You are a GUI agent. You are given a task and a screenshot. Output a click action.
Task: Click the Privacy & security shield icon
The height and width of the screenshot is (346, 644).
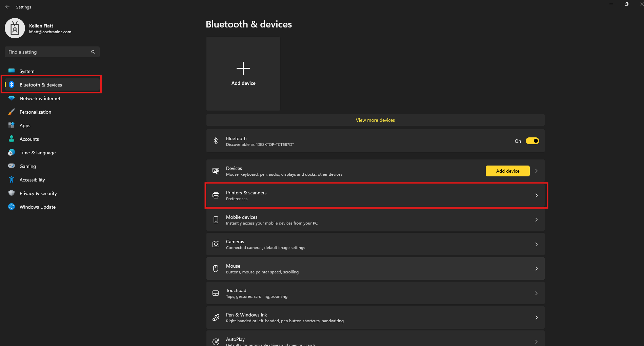(x=12, y=193)
